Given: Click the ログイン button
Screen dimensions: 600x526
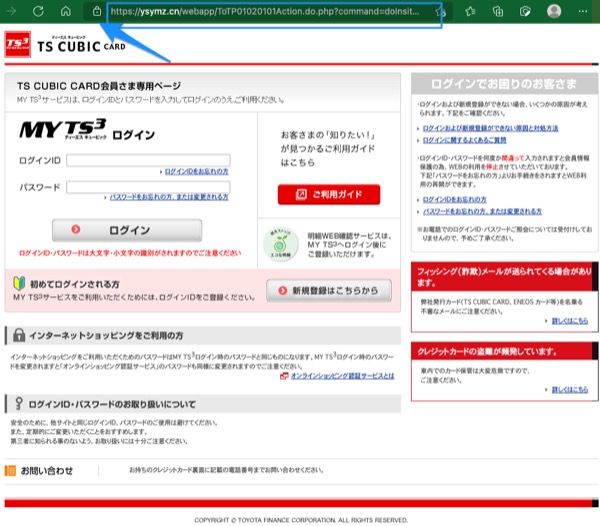Looking at the screenshot, I should click(127, 230).
